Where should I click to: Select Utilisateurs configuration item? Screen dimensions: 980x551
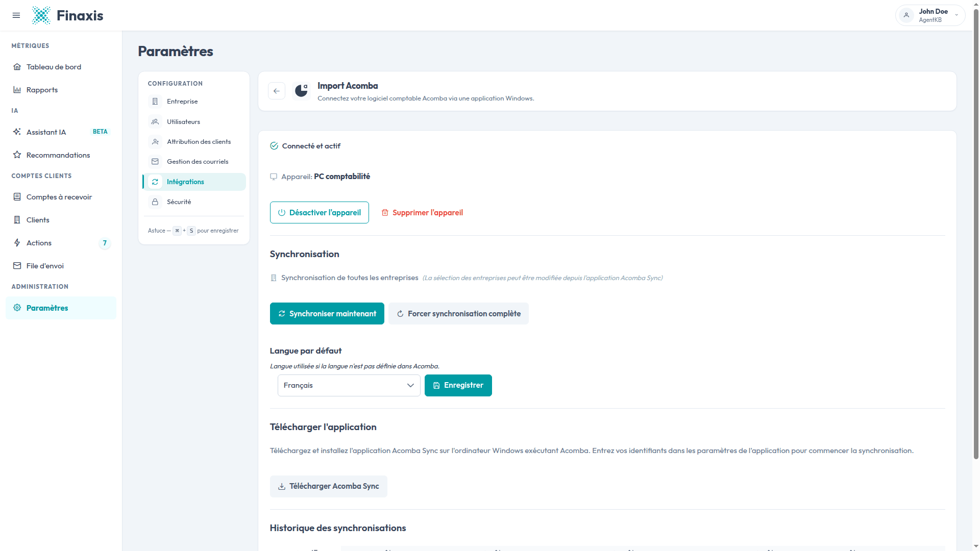pos(194,122)
